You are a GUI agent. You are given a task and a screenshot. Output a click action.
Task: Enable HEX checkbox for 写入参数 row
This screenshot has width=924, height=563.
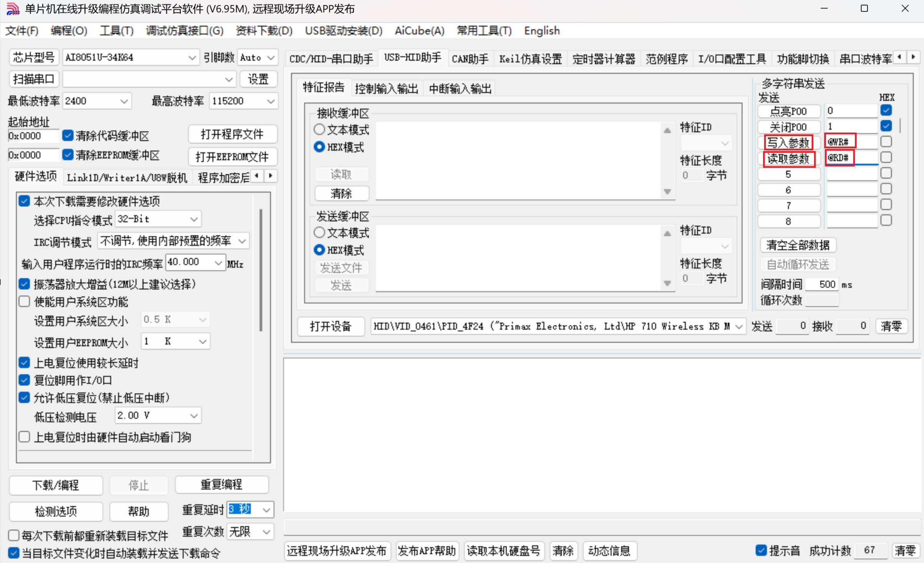[886, 142]
